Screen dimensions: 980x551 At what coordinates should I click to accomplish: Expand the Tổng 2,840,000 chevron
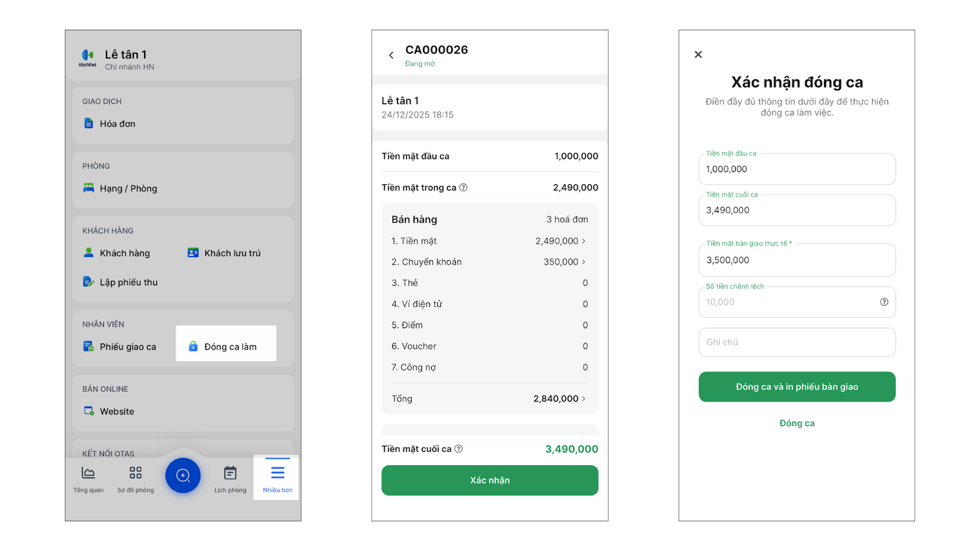tap(584, 399)
